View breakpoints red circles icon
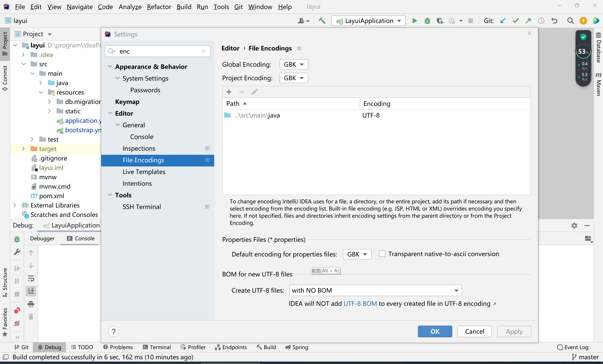This screenshot has width=603, height=364. click(x=17, y=311)
